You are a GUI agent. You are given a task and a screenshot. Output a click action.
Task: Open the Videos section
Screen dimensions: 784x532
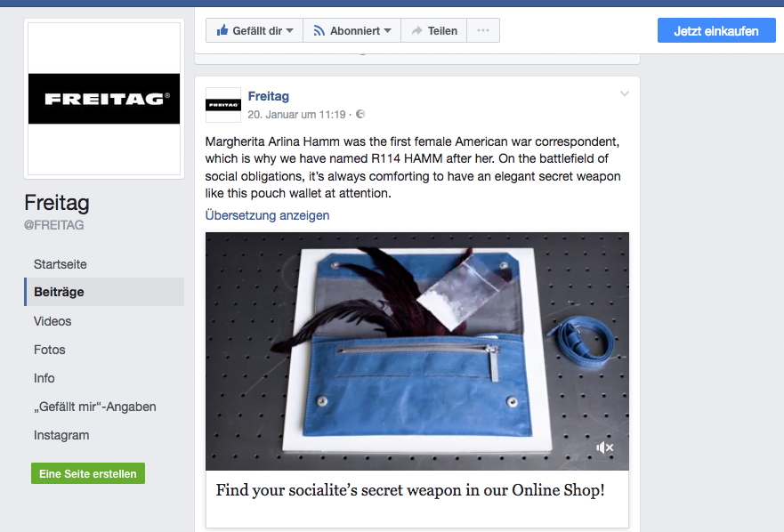click(x=53, y=321)
